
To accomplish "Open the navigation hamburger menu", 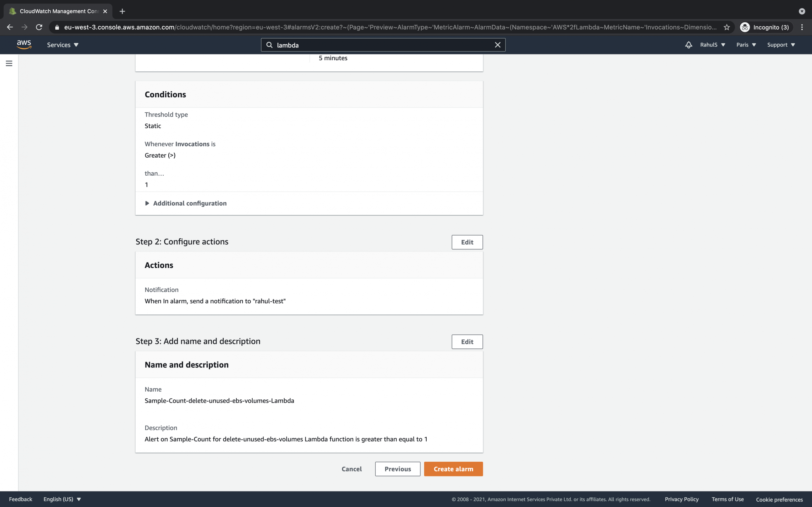I will [x=9, y=63].
